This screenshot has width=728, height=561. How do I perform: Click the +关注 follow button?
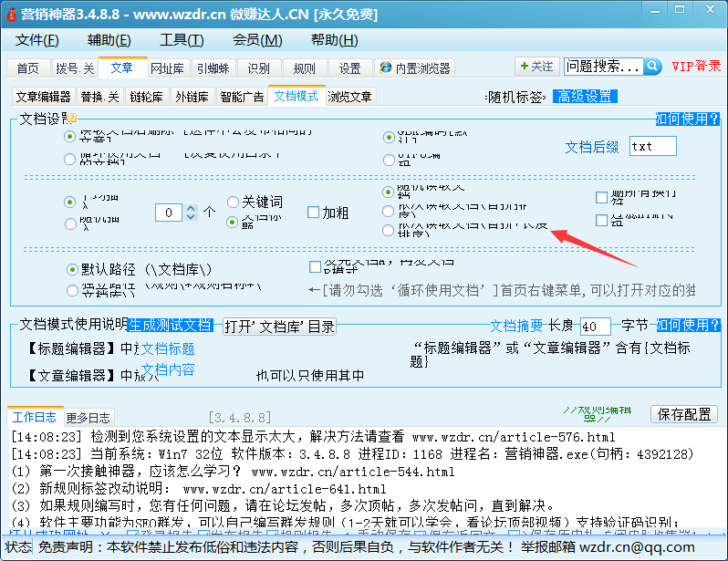[536, 67]
